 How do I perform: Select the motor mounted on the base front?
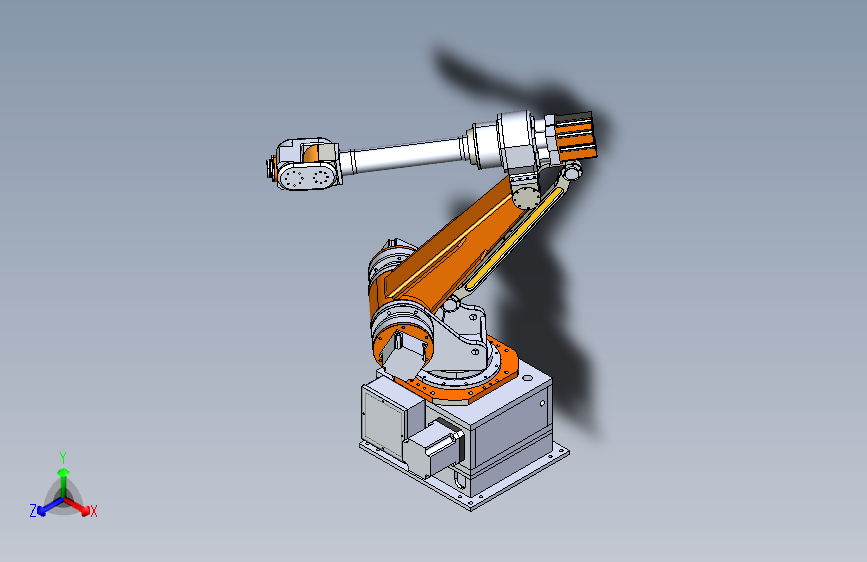tap(435, 448)
